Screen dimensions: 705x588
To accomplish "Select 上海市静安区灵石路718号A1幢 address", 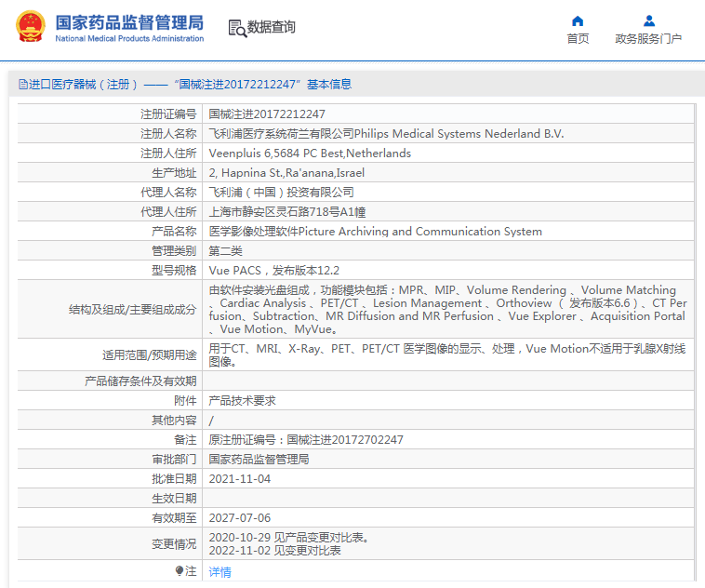I will (286, 212).
